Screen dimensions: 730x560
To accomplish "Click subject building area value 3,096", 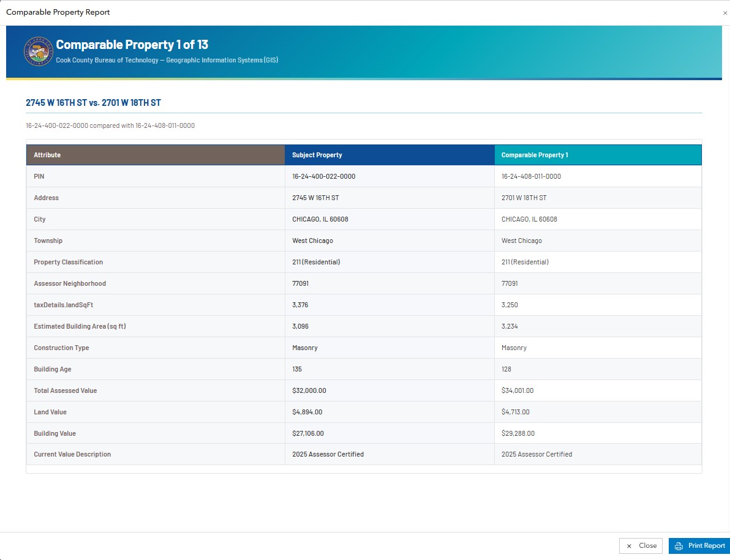I will click(300, 326).
